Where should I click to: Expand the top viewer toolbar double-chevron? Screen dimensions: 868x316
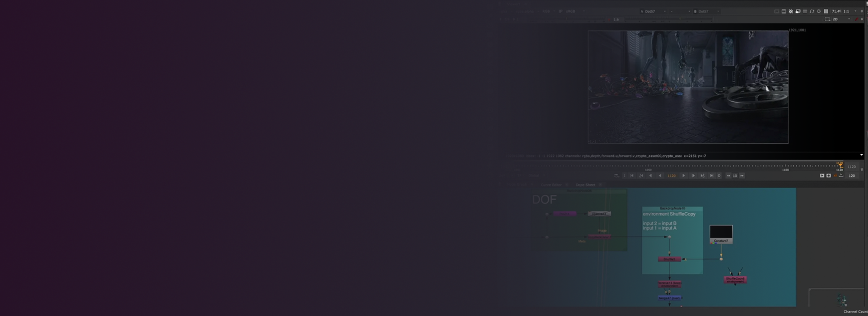tap(862, 11)
